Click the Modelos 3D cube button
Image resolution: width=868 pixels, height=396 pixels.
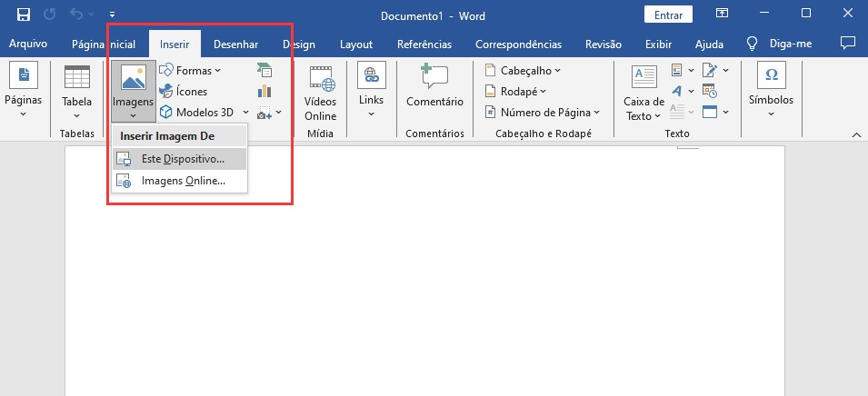[197, 113]
